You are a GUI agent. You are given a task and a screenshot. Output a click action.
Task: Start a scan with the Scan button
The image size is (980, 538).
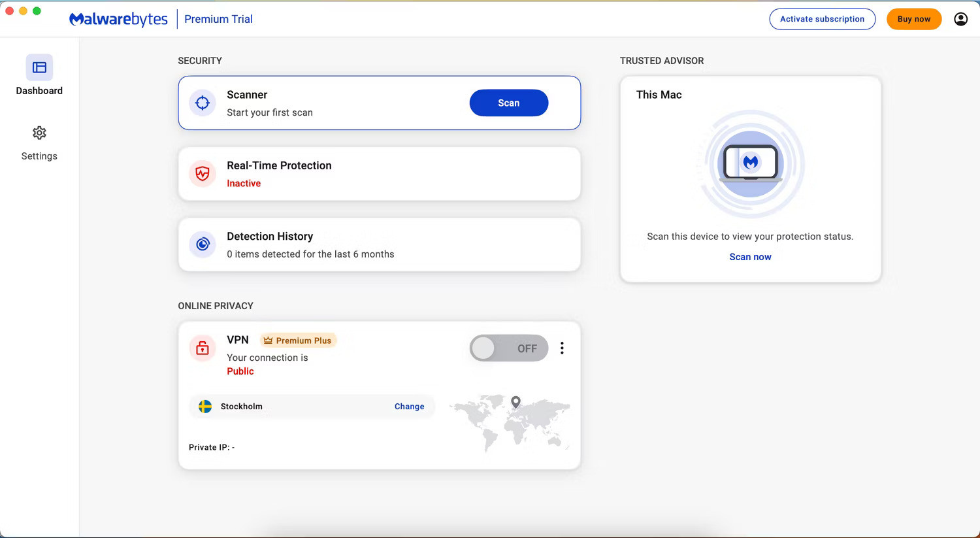coord(508,103)
